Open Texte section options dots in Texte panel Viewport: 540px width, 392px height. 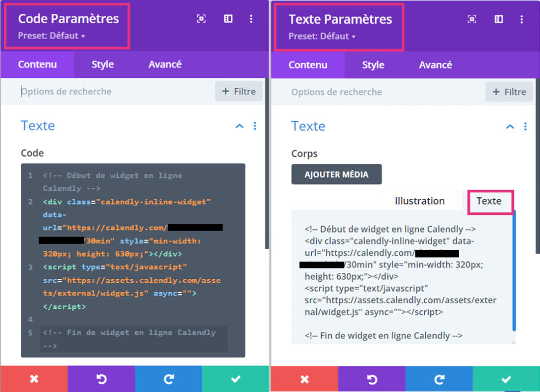tap(525, 126)
